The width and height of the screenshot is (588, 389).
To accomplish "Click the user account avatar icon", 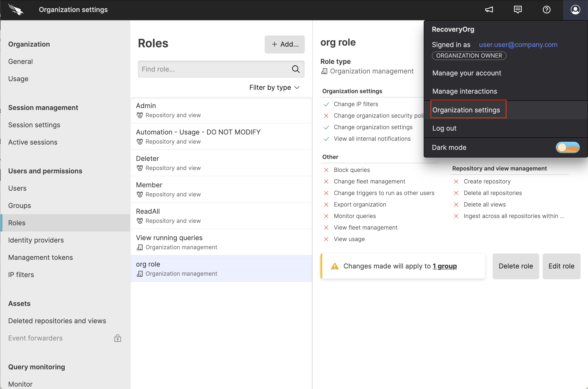I will (575, 10).
